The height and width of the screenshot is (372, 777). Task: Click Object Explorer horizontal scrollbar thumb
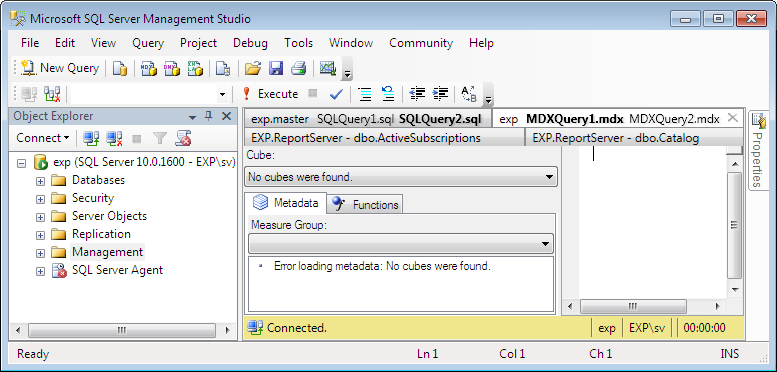point(121,330)
